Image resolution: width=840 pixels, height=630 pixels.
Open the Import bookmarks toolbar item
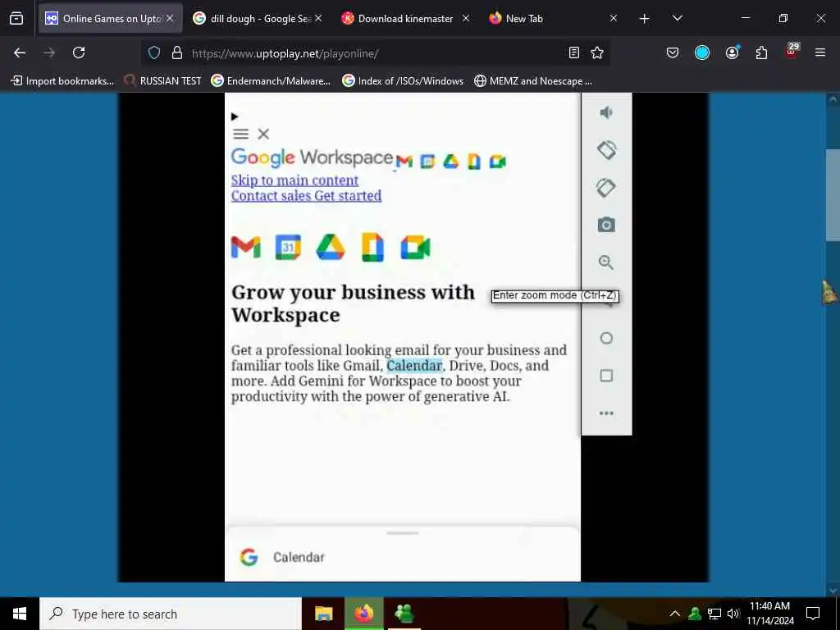[62, 81]
